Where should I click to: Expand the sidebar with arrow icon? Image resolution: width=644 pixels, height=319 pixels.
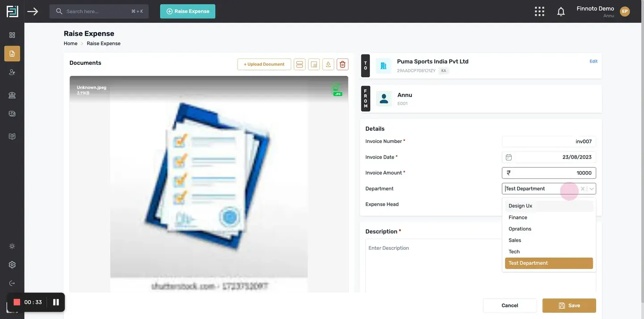click(33, 11)
